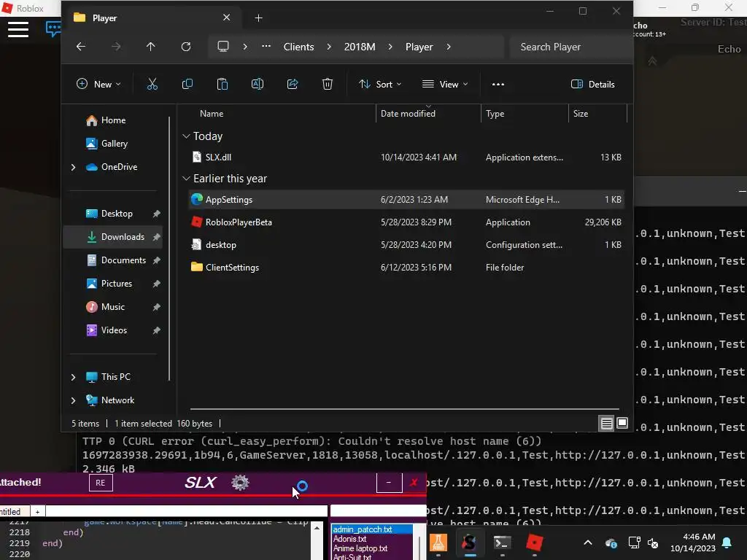
Task: Refresh the Player folder view
Action: pyautogui.click(x=186, y=47)
